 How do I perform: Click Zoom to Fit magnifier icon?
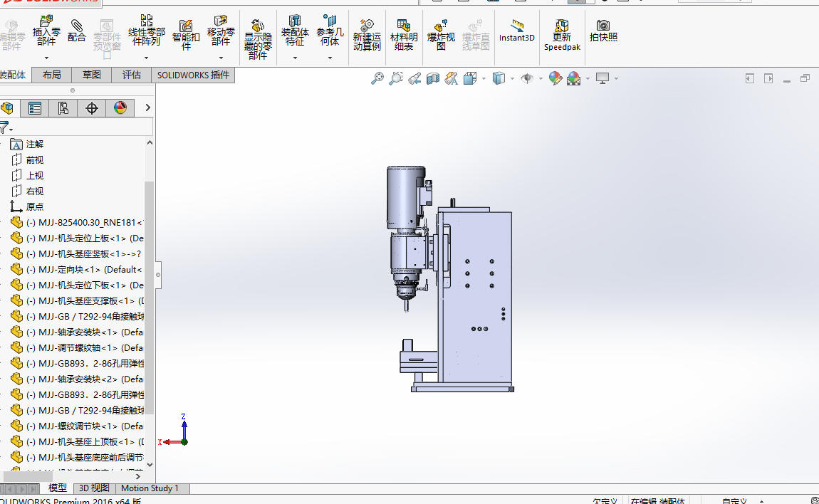point(377,78)
